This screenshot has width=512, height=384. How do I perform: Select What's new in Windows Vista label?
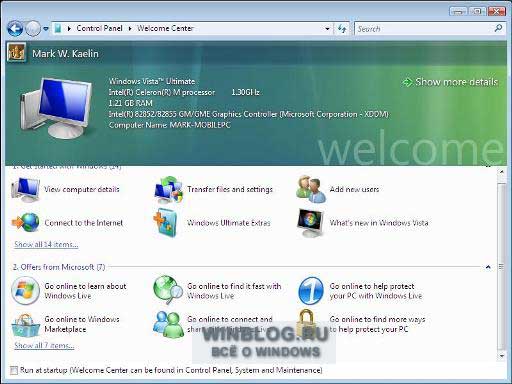(379, 223)
